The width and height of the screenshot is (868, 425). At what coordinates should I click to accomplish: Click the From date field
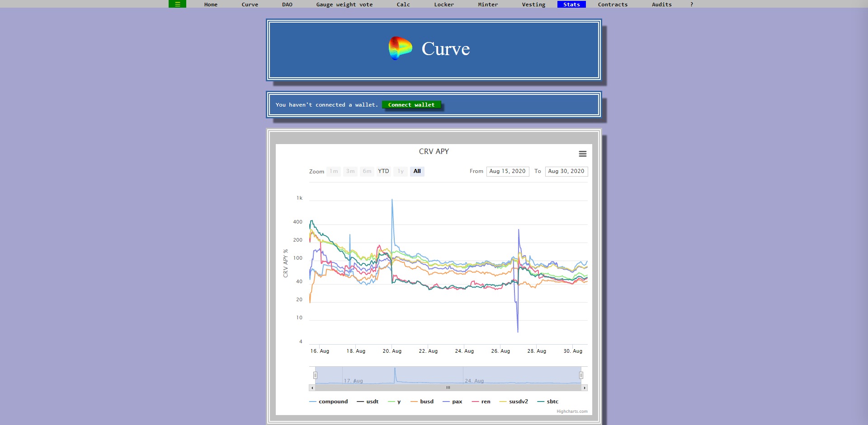508,171
